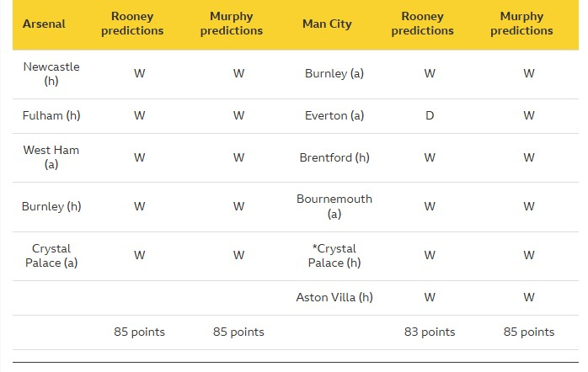The image size is (588, 372).
Task: Click Arsenal's Crystal Palace (a) fixture
Action: (51, 256)
